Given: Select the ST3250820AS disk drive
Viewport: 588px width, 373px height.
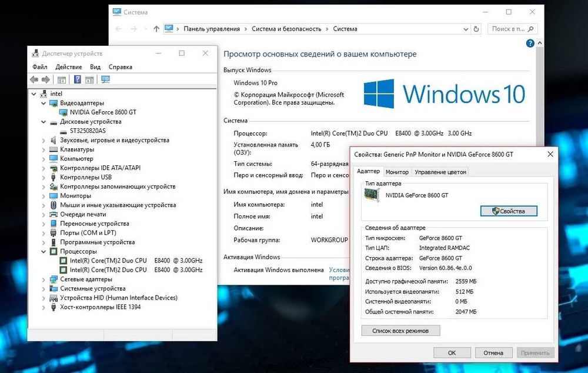Looking at the screenshot, I should click(x=88, y=131).
